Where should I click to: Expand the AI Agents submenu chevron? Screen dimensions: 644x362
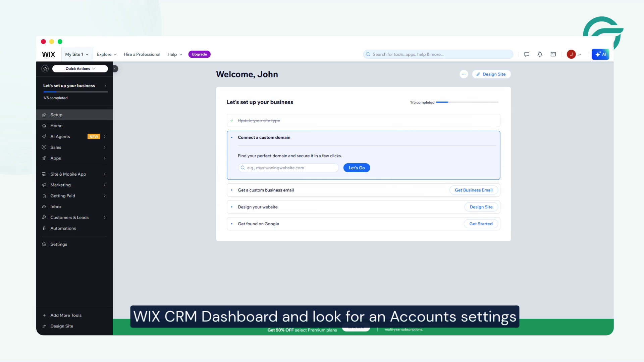point(105,136)
